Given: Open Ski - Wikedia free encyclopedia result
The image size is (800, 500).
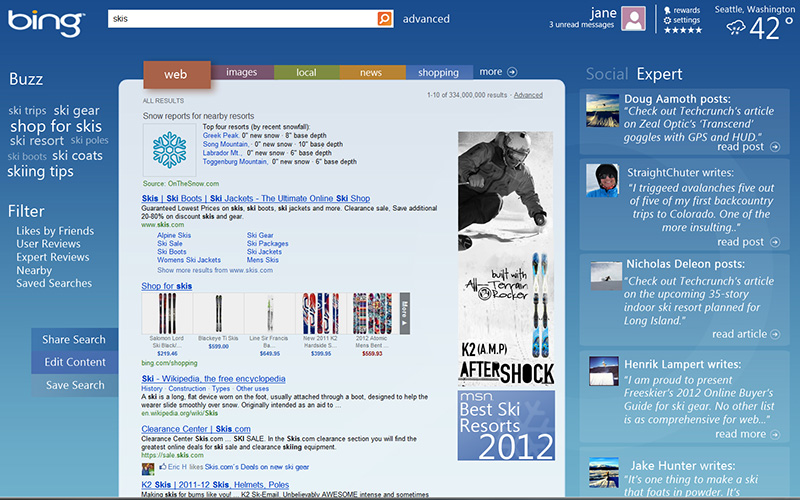Looking at the screenshot, I should (213, 379).
